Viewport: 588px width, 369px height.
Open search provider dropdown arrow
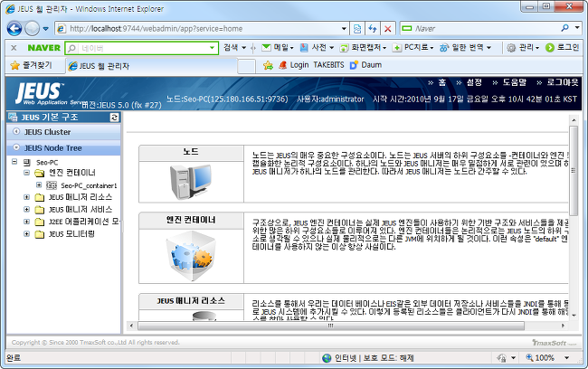coord(577,28)
